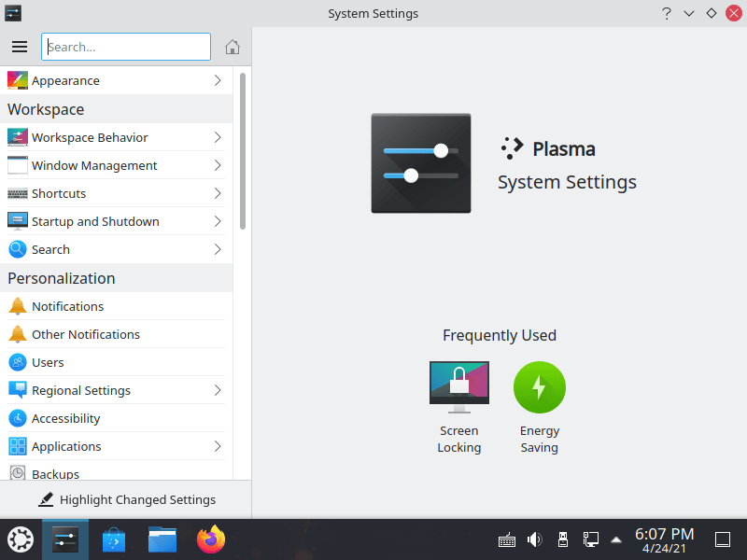Open the network connections tray icon

click(591, 539)
